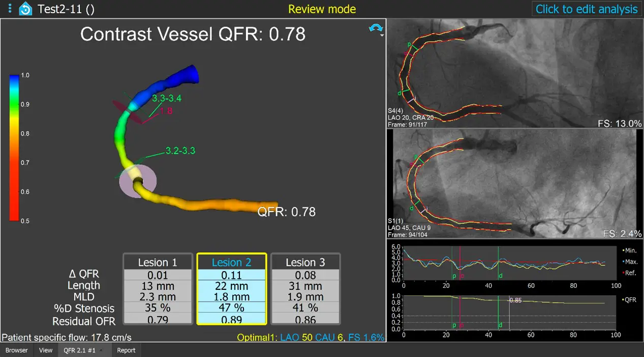This screenshot has height=357, width=644.
Task: Switch to the Browser tab
Action: coord(17,350)
